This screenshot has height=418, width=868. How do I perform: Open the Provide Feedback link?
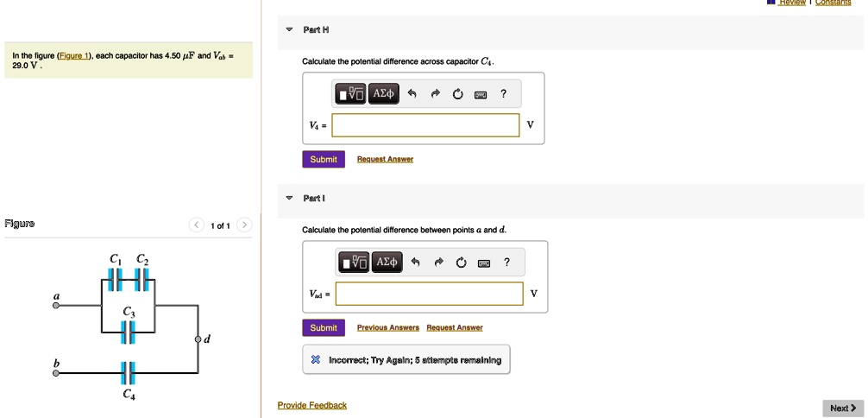(311, 405)
